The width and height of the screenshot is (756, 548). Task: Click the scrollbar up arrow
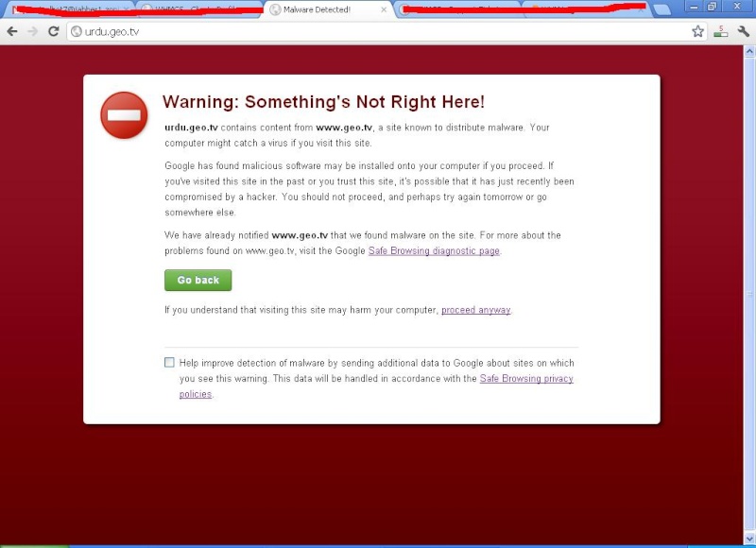pos(749,51)
